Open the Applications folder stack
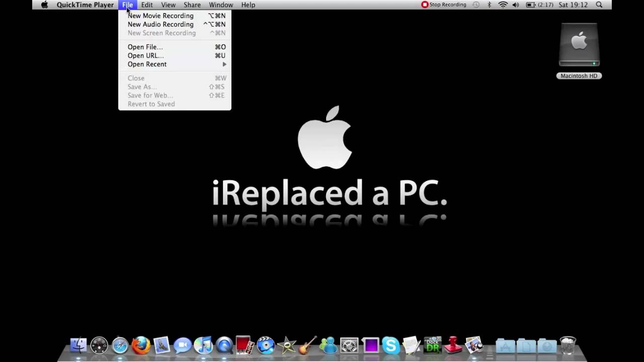 coord(506,346)
